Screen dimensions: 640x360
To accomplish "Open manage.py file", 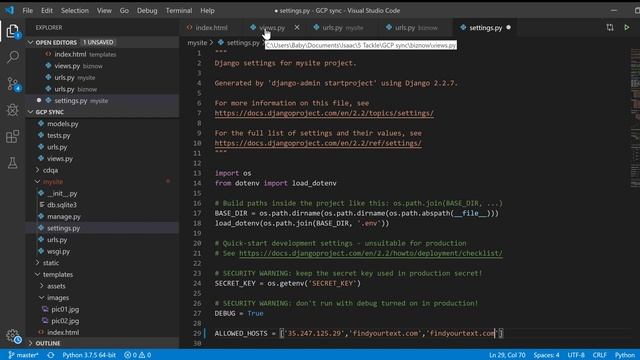I will click(102, 216).
